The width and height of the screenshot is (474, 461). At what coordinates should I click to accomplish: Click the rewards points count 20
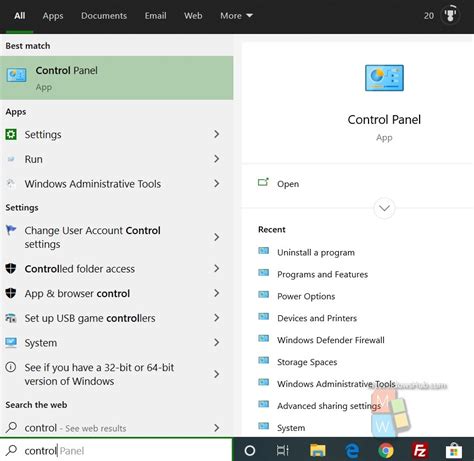429,16
